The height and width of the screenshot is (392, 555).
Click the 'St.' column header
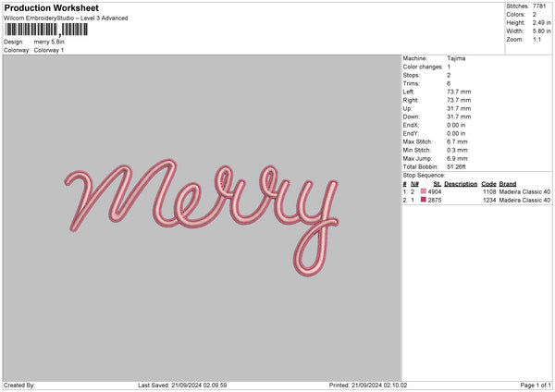pyautogui.click(x=438, y=184)
